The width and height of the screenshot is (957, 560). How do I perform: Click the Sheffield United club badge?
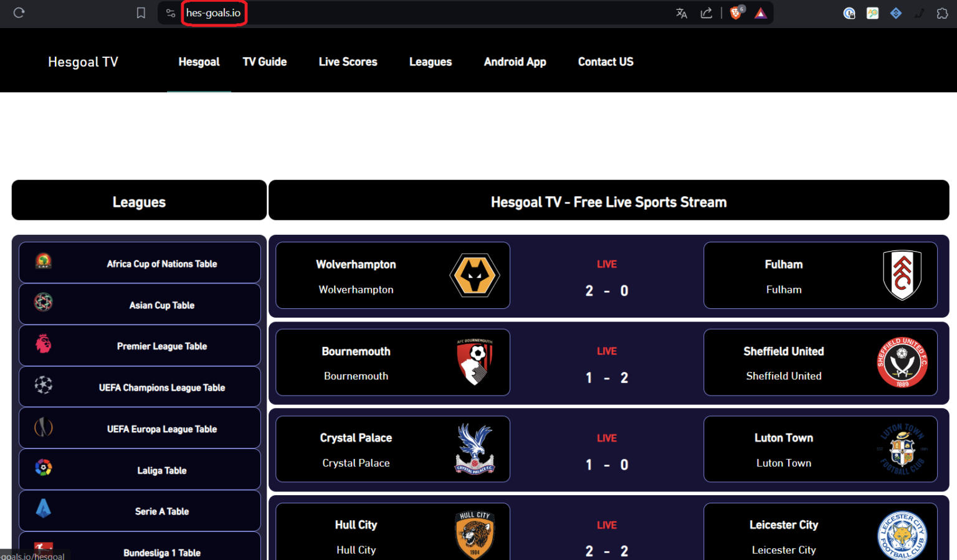point(902,363)
